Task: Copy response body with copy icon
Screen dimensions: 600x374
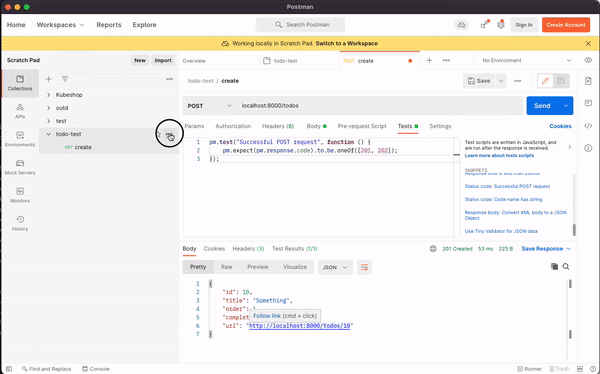Action: pyautogui.click(x=554, y=266)
